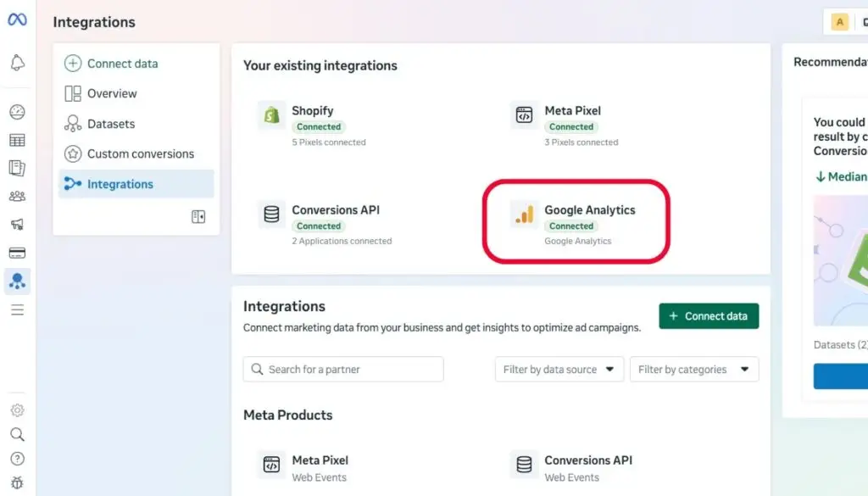868x496 pixels.
Task: Click the Meta logo icon
Action: pos(17,20)
